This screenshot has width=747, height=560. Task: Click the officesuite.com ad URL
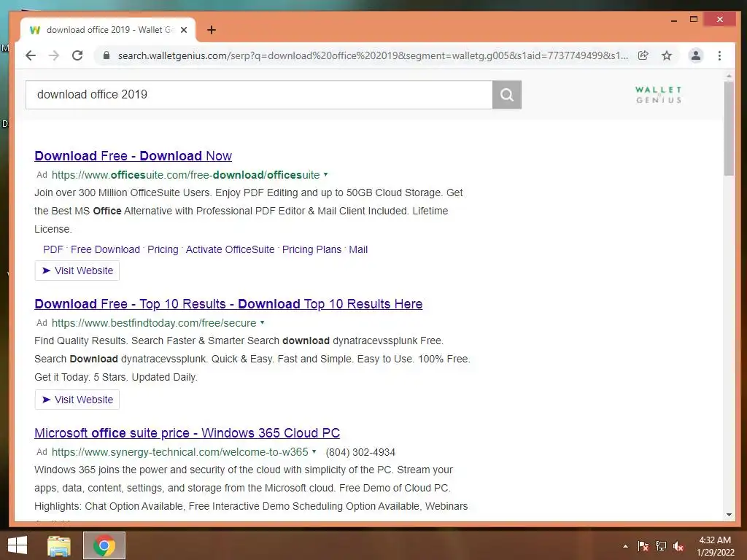(185, 175)
